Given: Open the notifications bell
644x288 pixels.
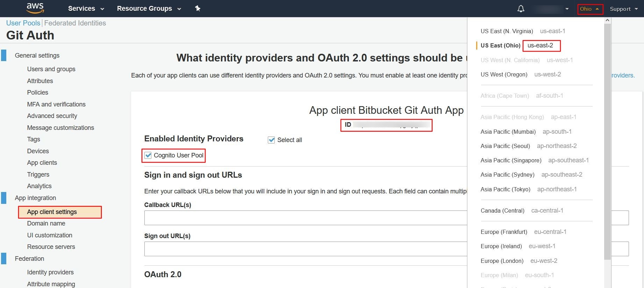Looking at the screenshot, I should [520, 8].
